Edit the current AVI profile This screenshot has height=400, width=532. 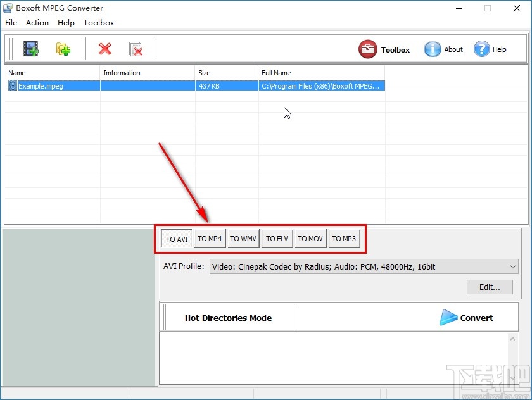[489, 287]
